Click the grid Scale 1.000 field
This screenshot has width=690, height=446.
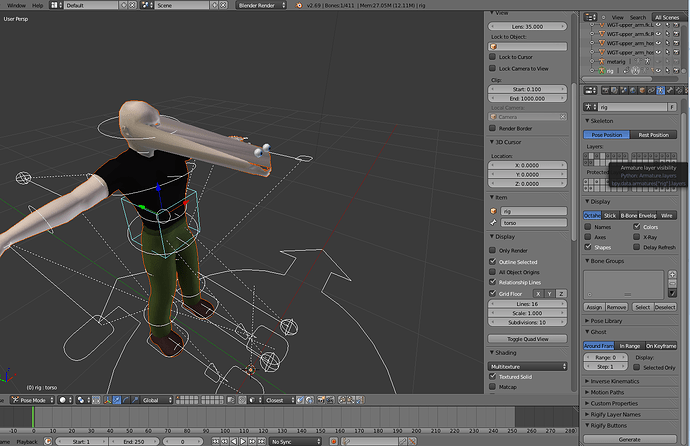pos(527,313)
